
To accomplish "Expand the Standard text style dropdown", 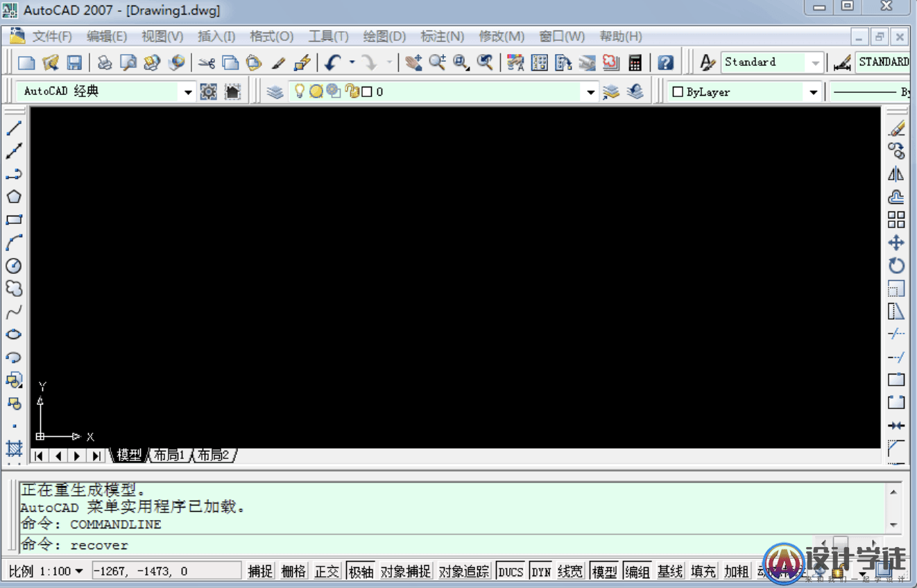I will click(816, 62).
